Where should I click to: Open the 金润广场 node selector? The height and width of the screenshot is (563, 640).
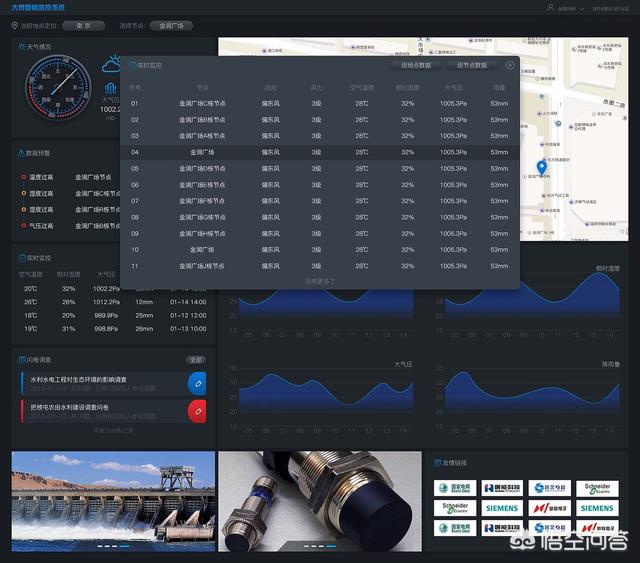pos(170,25)
